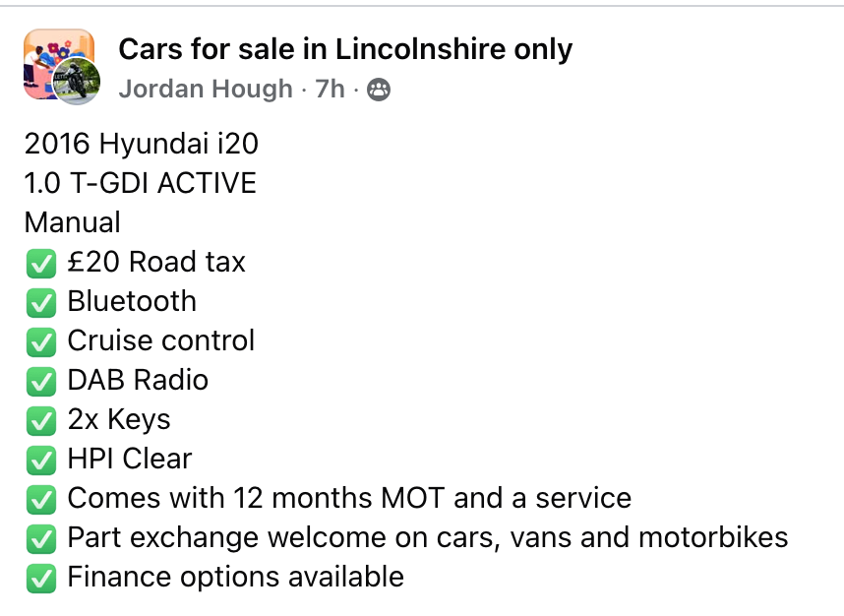Click the 'Finance options available' text

point(235,577)
